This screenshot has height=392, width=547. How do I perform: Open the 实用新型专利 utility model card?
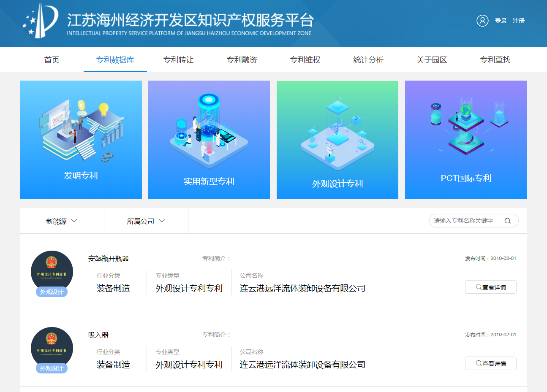pyautogui.click(x=209, y=140)
